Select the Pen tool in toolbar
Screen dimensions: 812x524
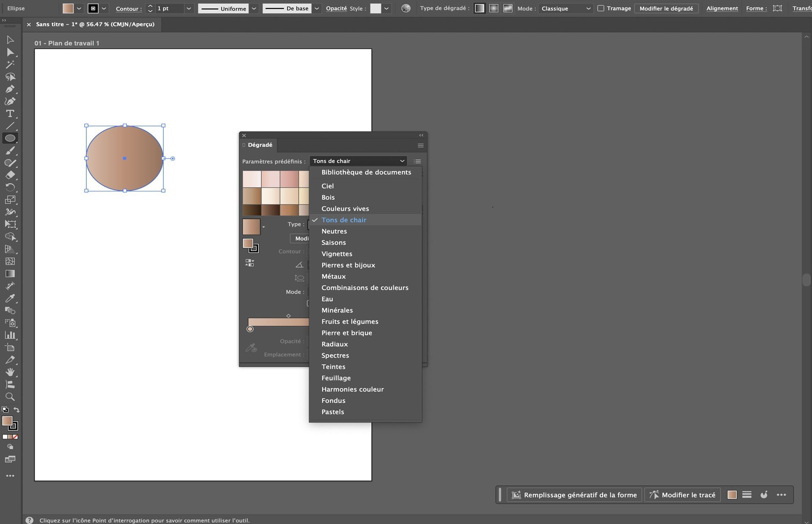[x=10, y=89]
